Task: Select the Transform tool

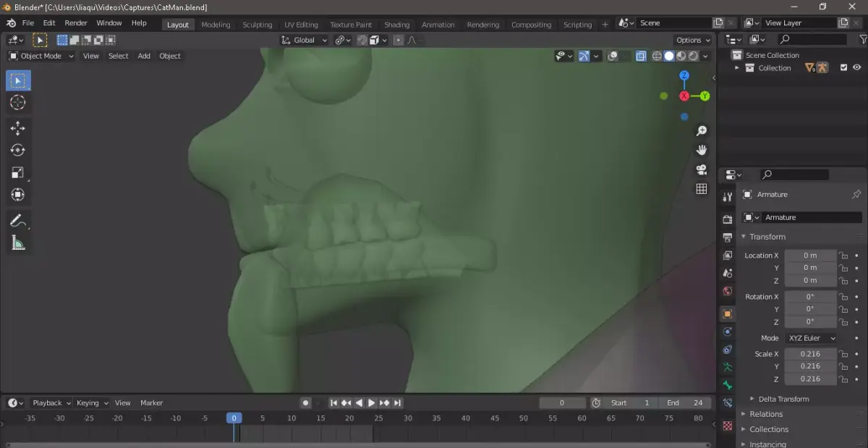Action: pyautogui.click(x=18, y=194)
